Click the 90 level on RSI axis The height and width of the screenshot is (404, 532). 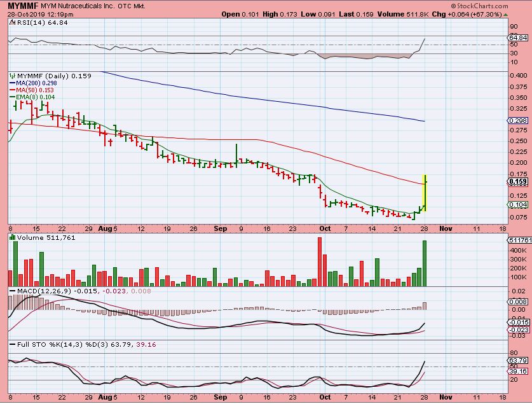(514, 27)
